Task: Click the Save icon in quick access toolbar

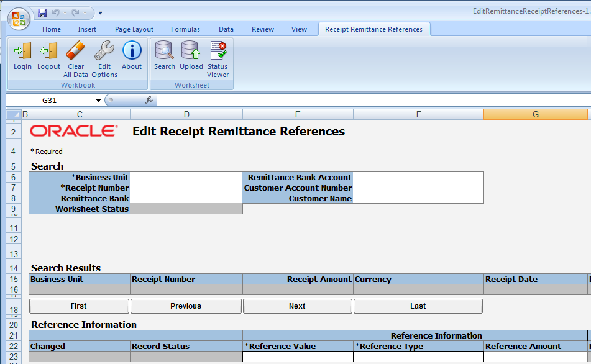Action: 42,12
